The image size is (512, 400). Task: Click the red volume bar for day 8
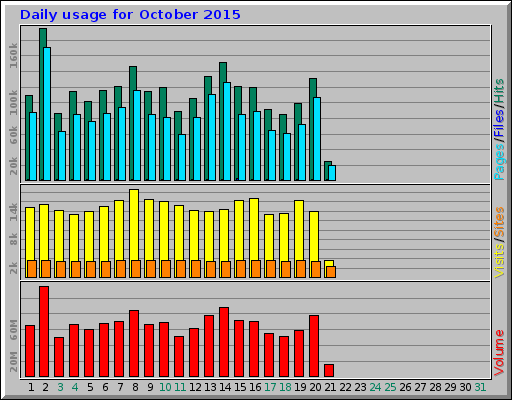(134, 344)
